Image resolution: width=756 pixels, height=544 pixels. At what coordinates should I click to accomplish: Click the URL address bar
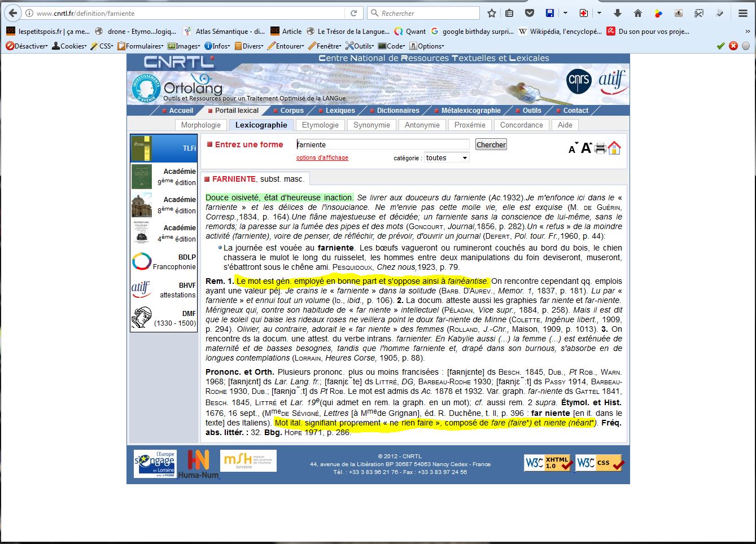coord(190,13)
